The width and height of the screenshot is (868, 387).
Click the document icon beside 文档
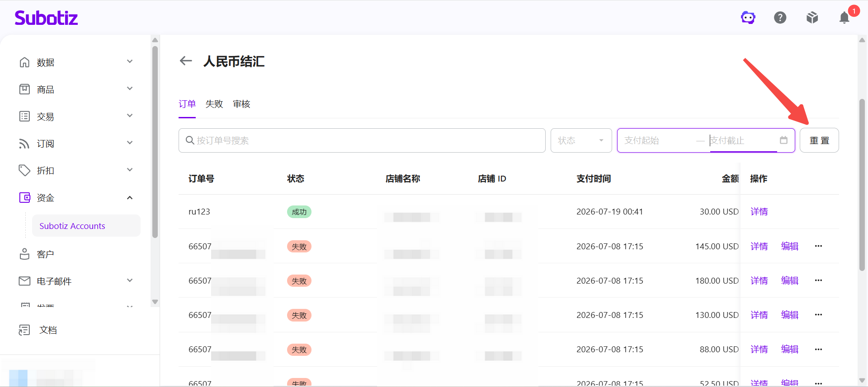24,330
